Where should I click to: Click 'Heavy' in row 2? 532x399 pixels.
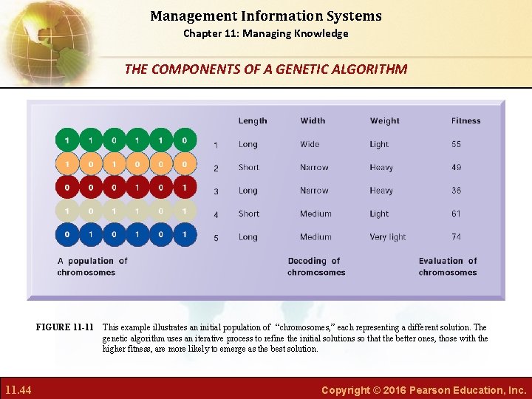tap(381, 167)
